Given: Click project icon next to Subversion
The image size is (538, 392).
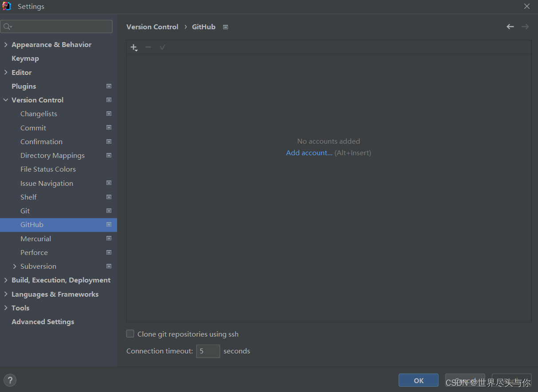Looking at the screenshot, I should [109, 266].
